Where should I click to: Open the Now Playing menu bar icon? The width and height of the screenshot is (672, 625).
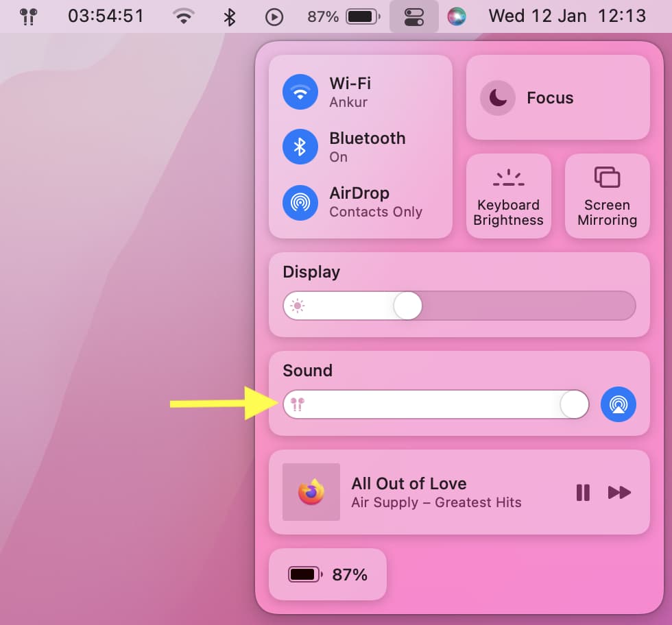pos(274,17)
